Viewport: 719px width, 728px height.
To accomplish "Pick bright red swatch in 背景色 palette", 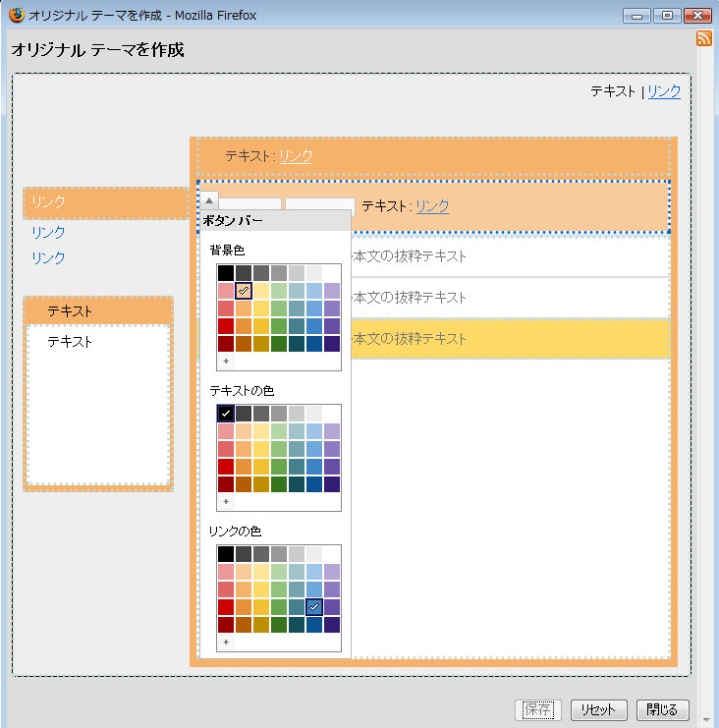I will 226,326.
